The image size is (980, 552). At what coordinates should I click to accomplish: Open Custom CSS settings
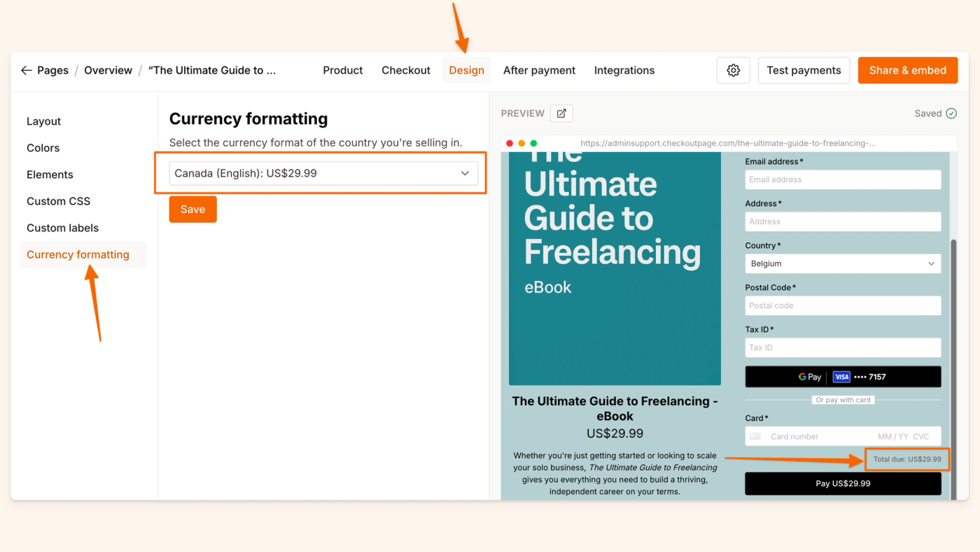click(58, 201)
